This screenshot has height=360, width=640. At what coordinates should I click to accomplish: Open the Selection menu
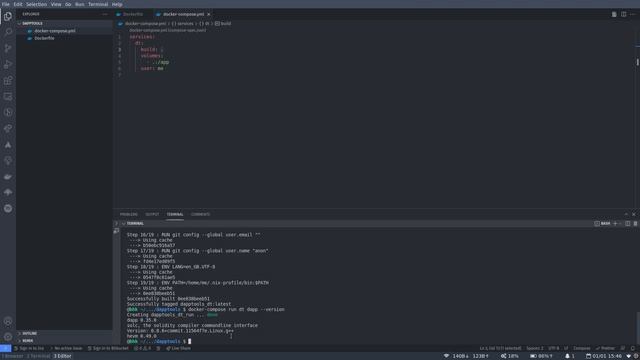36,4
